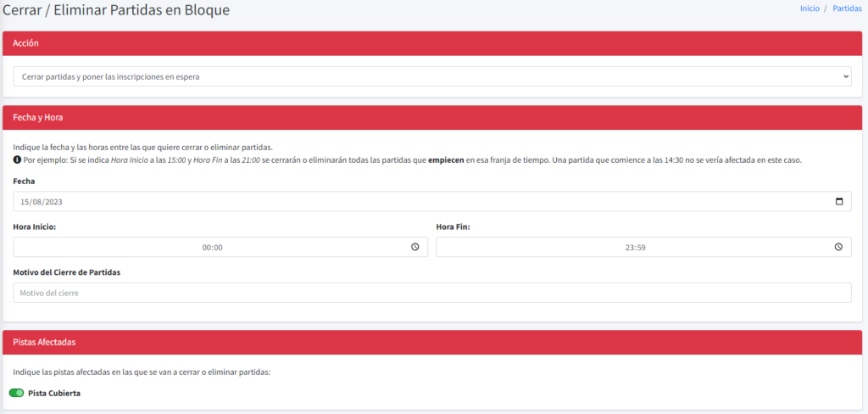868x414 pixels.
Task: Click 'Indique la fecha y las horas' instruction text
Action: [142, 148]
